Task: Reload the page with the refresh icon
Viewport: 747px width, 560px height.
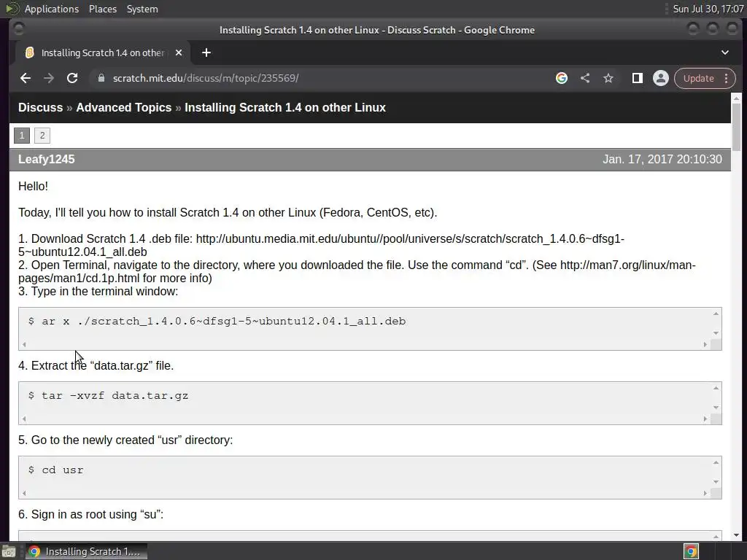Action: click(x=72, y=78)
